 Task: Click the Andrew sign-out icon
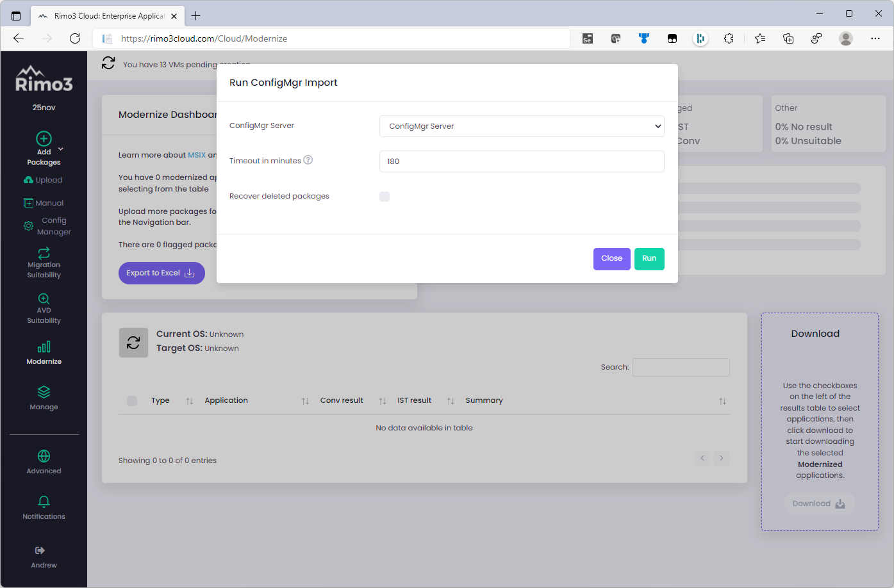pyautogui.click(x=40, y=551)
